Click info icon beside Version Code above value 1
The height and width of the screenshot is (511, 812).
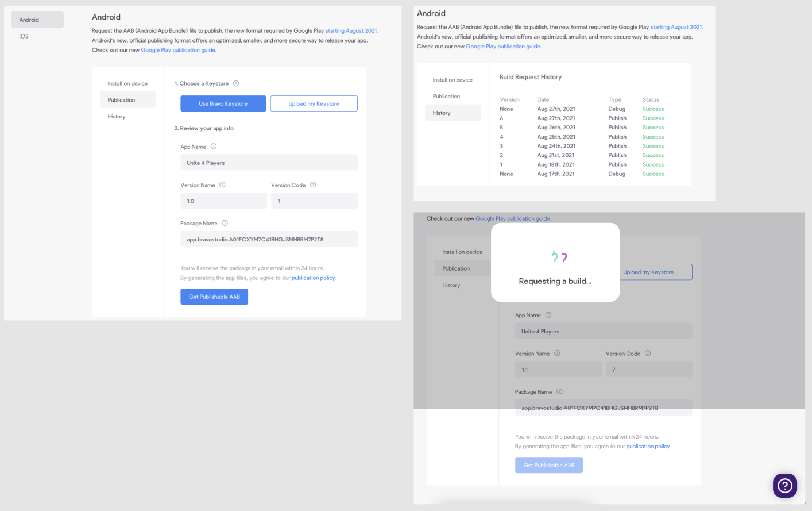313,185
